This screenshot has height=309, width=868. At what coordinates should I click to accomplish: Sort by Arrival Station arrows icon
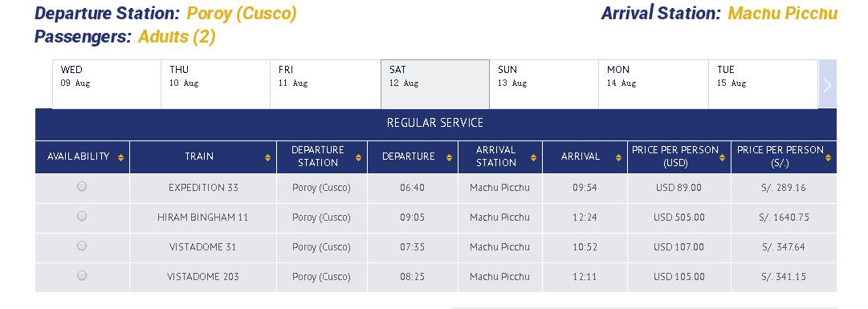[533, 157]
